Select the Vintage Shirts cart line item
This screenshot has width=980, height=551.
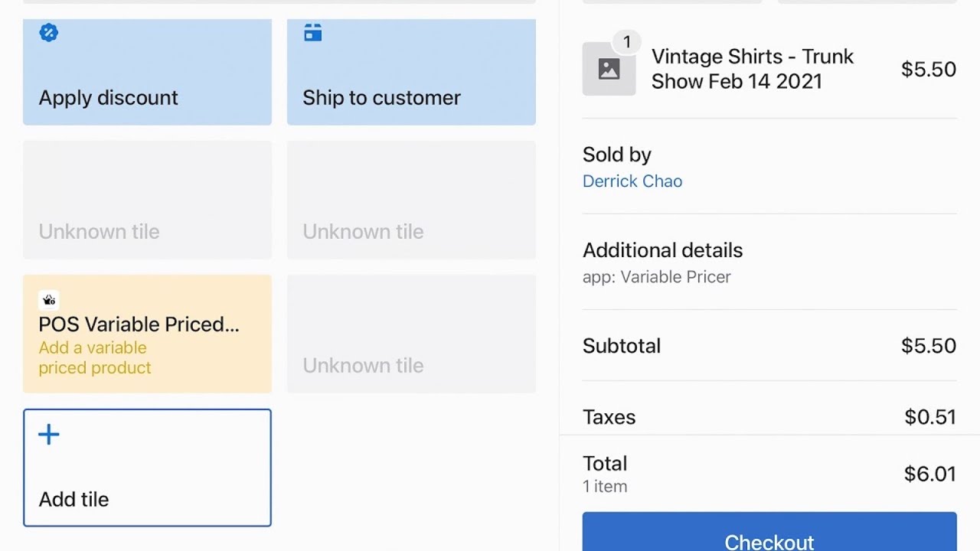coord(769,69)
